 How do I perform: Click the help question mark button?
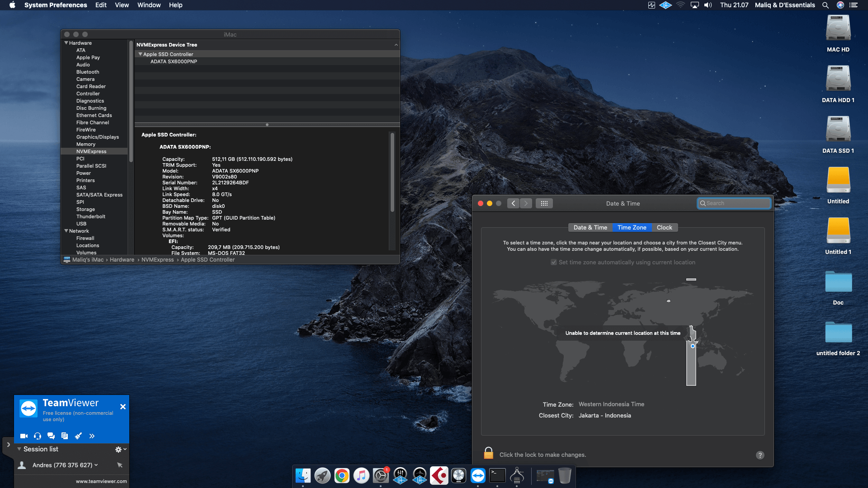tap(760, 455)
